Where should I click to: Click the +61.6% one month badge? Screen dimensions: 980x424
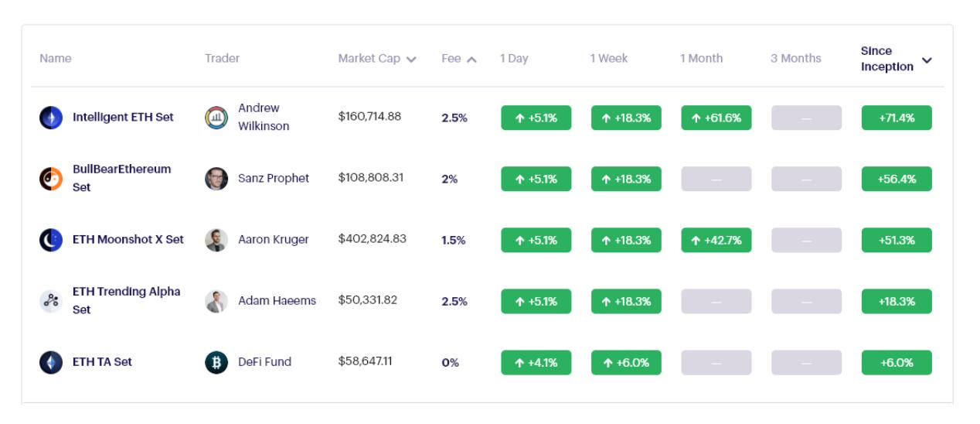point(716,118)
